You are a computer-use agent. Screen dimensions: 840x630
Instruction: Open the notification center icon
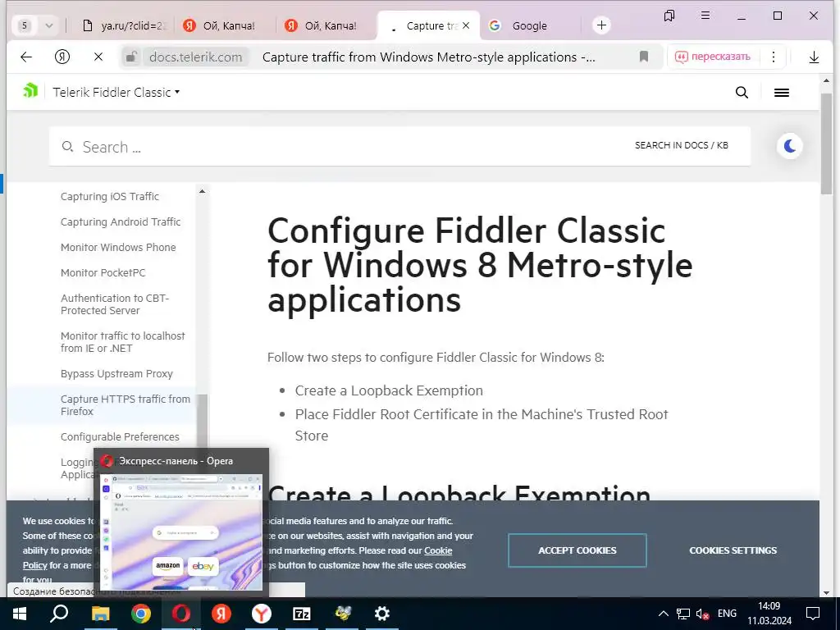(x=813, y=614)
